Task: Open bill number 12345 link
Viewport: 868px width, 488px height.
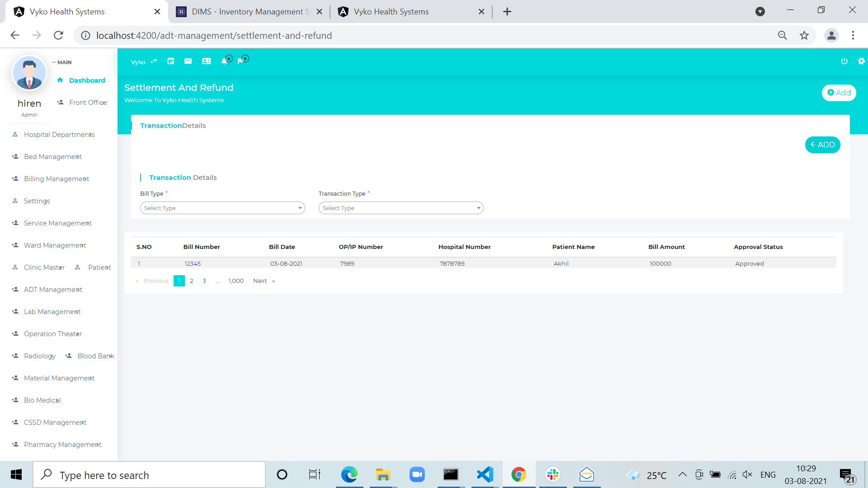Action: coord(193,263)
